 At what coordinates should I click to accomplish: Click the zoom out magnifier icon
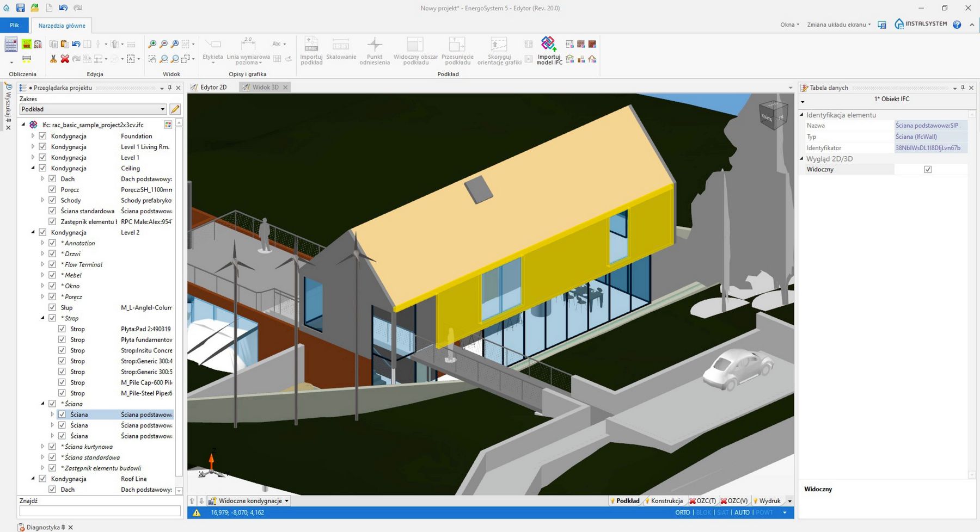[164, 44]
